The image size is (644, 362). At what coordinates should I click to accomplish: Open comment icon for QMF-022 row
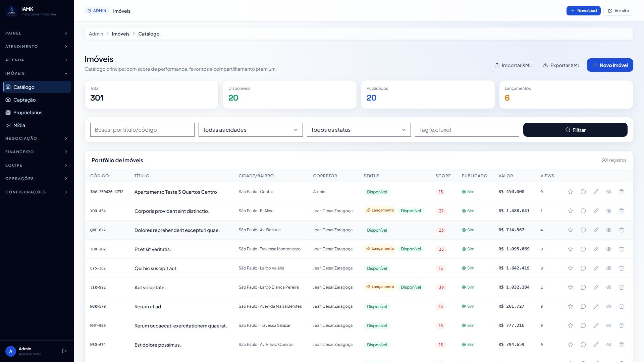pyautogui.click(x=583, y=230)
